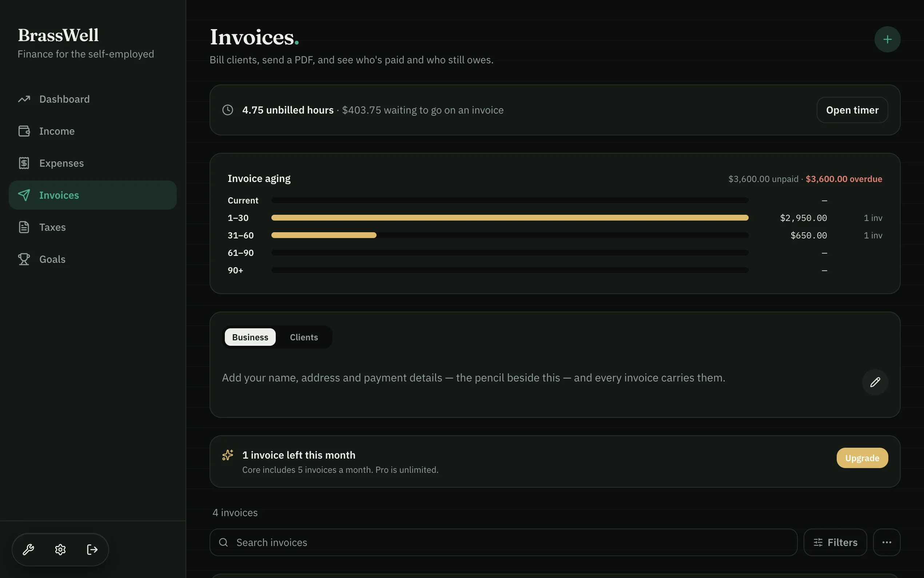
Task: Click the 4 invoices count label
Action: click(235, 512)
